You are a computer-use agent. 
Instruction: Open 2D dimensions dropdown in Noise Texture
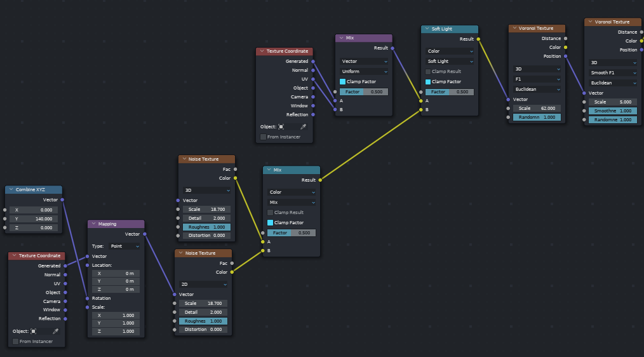tap(203, 285)
